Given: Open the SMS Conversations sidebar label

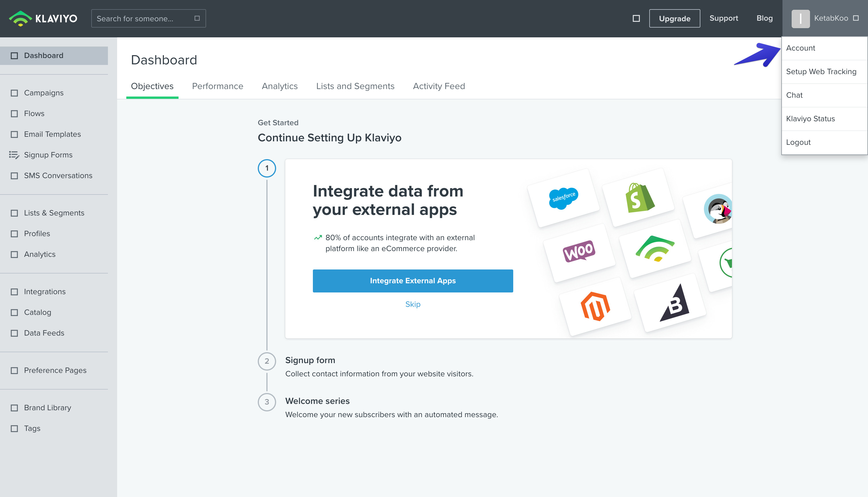Looking at the screenshot, I should (58, 176).
